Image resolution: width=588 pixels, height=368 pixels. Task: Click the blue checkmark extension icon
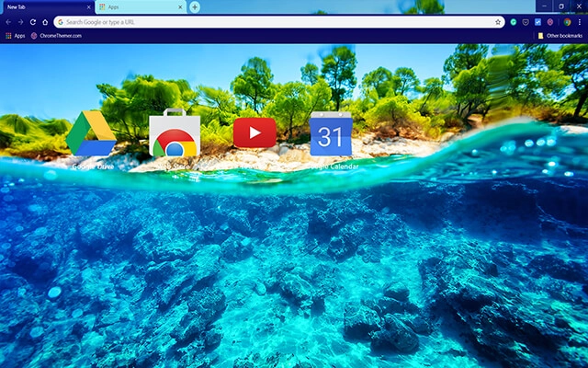(x=537, y=22)
